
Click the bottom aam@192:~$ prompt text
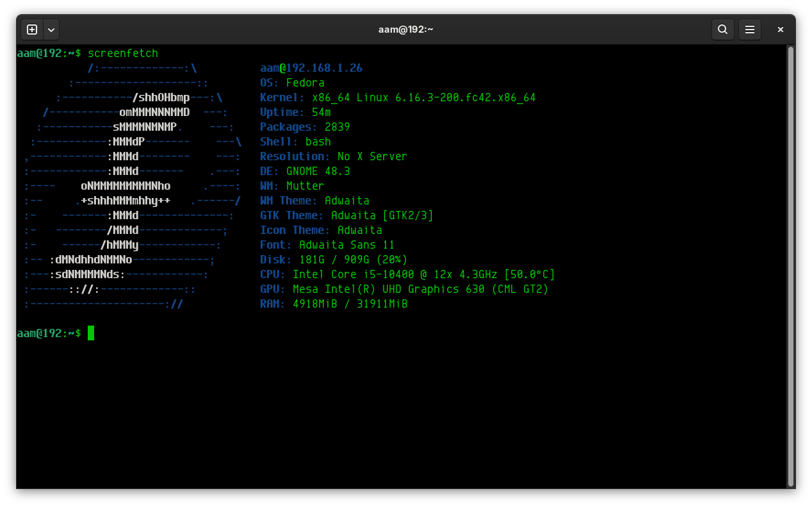(x=49, y=333)
